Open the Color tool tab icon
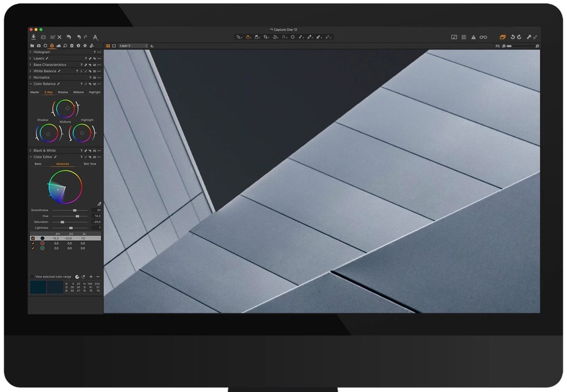The height and width of the screenshot is (392, 567). click(52, 46)
